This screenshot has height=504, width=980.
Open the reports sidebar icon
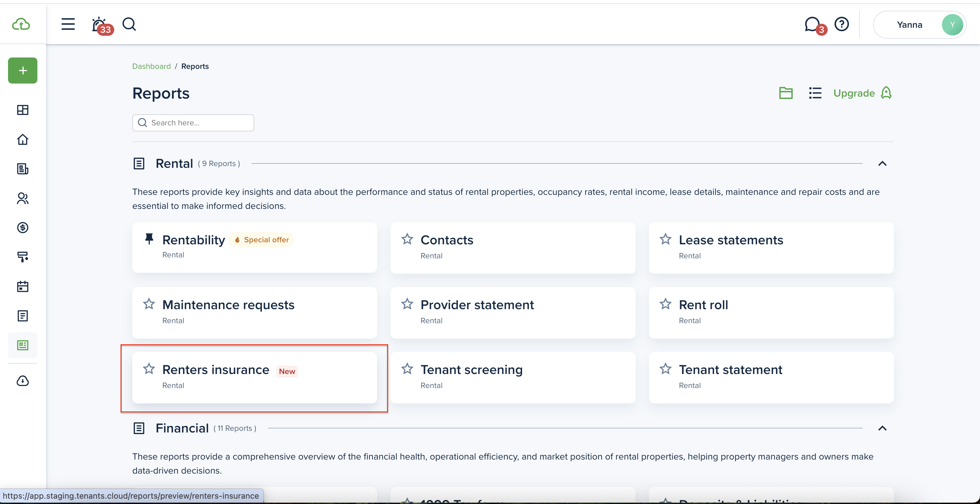point(23,345)
